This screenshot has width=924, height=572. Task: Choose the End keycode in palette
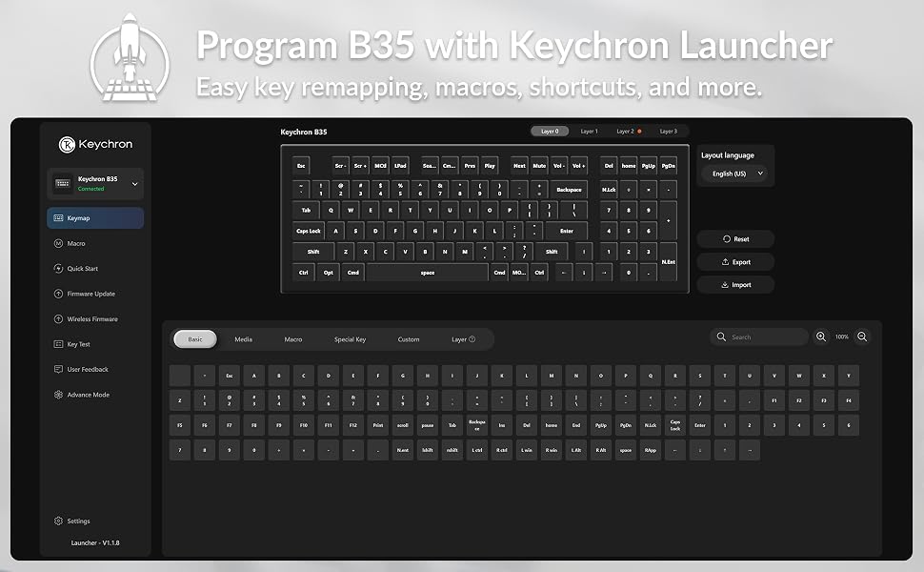click(x=575, y=425)
